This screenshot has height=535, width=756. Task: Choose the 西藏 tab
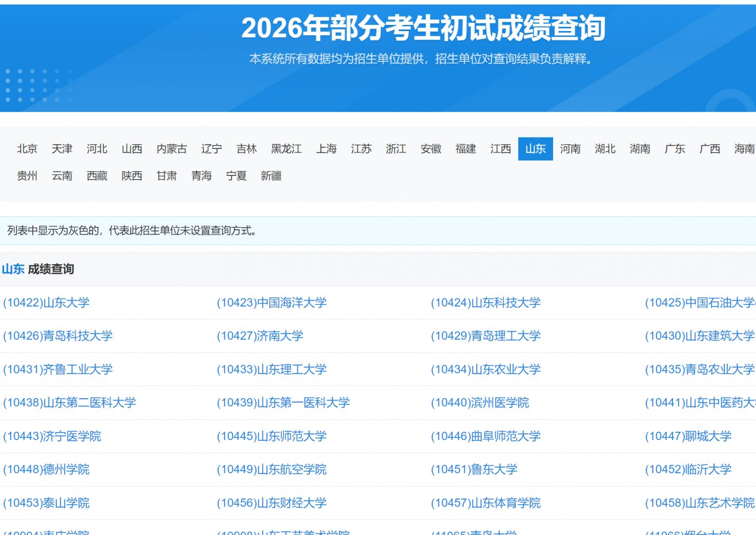click(x=97, y=176)
